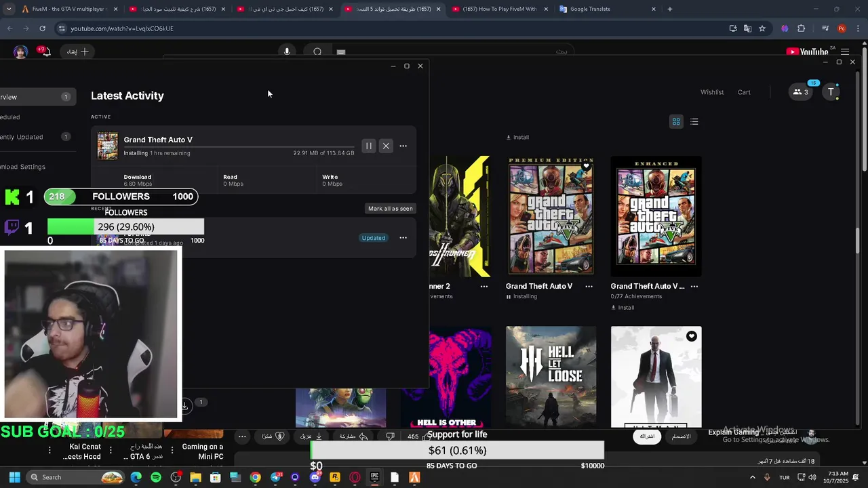Reload the YouTube page
Image resolution: width=868 pixels, height=488 pixels.
42,28
